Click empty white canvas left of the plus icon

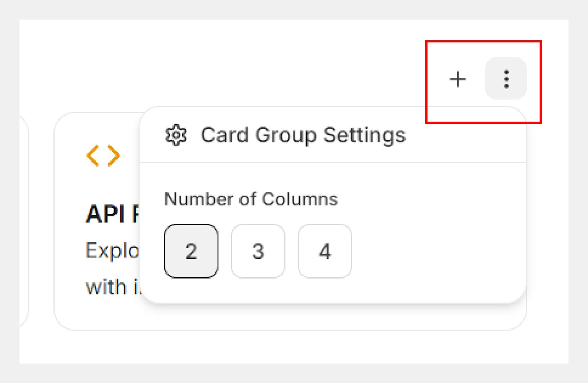point(285,71)
